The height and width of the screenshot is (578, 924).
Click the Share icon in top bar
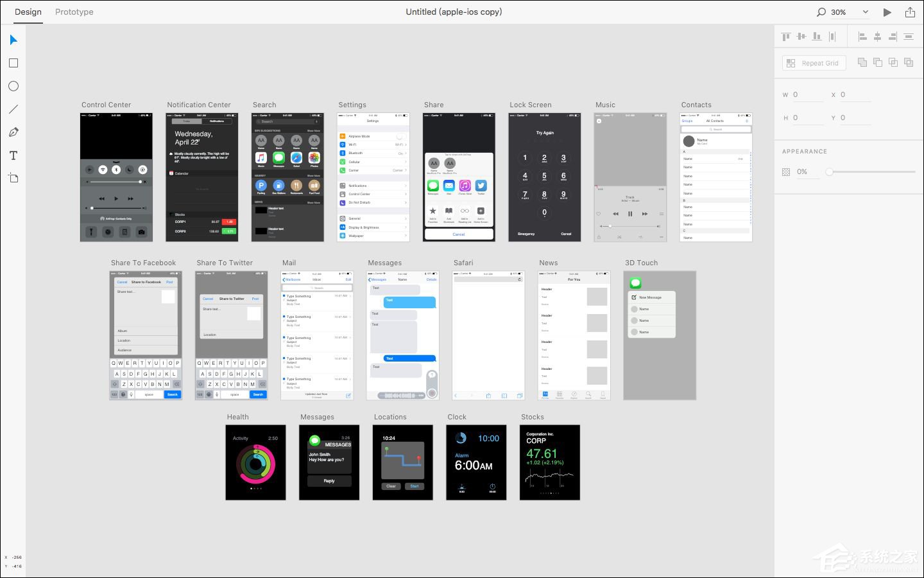coord(910,12)
